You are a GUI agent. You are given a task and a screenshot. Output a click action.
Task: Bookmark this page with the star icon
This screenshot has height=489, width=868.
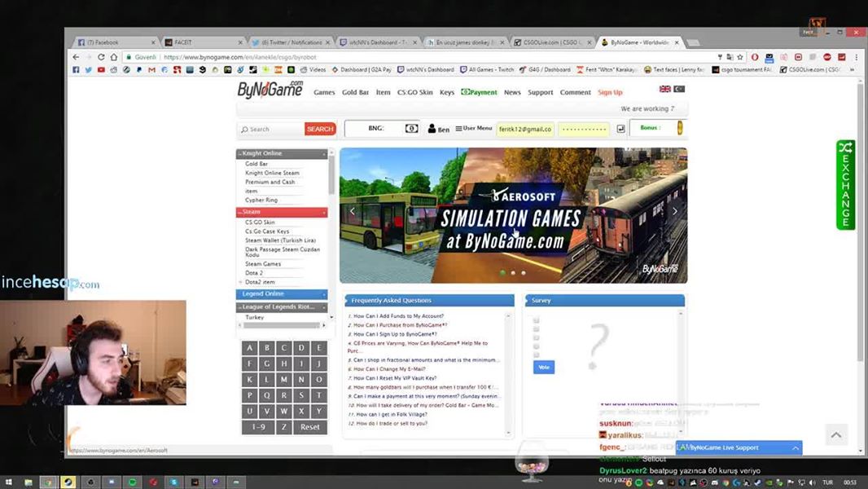tap(739, 57)
